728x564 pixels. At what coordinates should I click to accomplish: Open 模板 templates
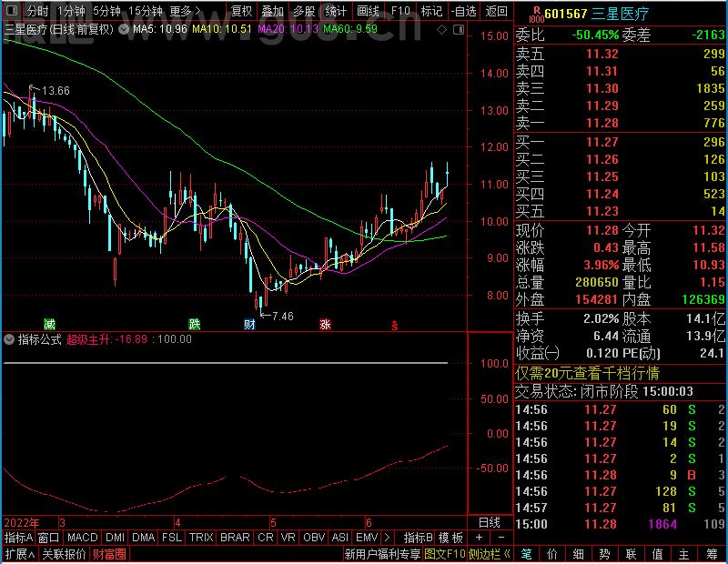point(450,538)
